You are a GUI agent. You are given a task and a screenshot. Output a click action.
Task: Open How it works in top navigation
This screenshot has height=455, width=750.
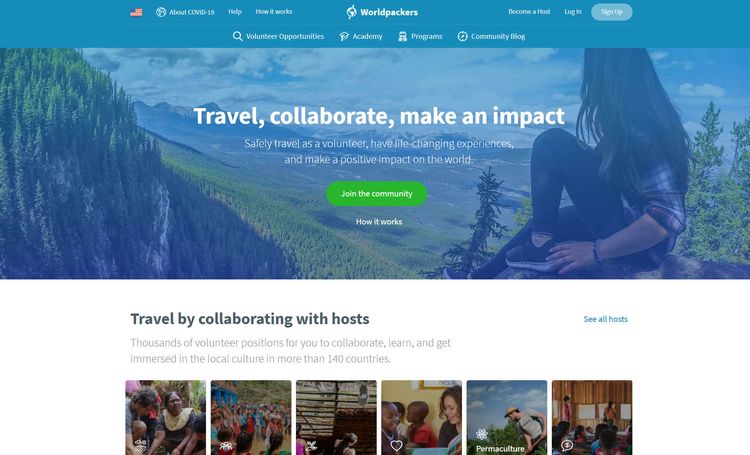(x=274, y=11)
